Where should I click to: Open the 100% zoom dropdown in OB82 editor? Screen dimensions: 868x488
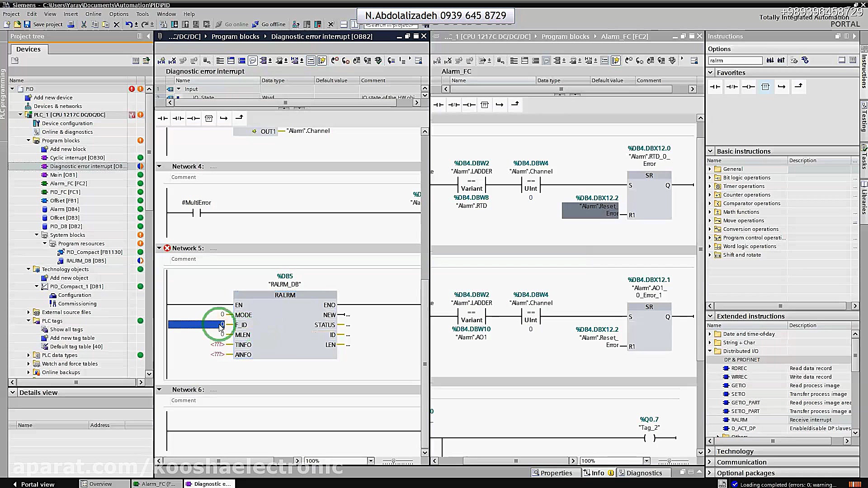pos(371,461)
